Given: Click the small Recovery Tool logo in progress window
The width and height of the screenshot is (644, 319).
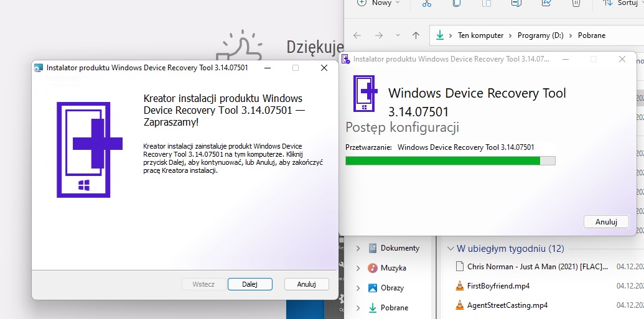Looking at the screenshot, I should point(365,93).
